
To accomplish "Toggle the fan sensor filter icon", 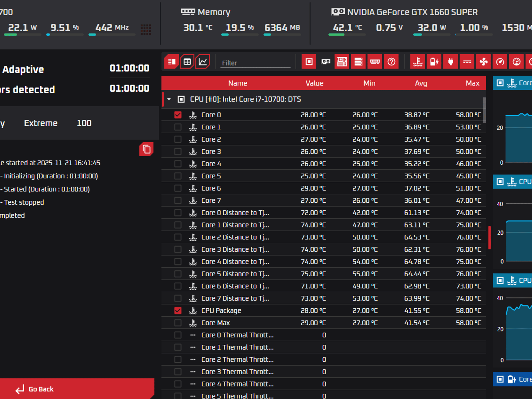I will coord(483,62).
